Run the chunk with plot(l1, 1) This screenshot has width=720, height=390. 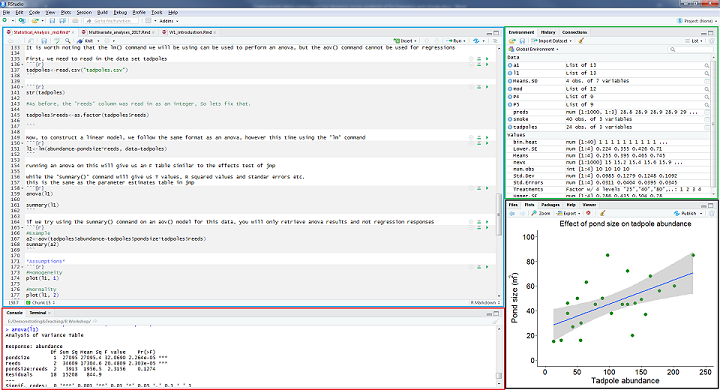point(487,267)
